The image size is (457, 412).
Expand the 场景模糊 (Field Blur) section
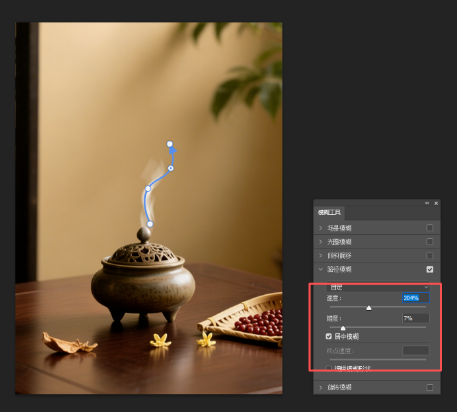(x=321, y=228)
